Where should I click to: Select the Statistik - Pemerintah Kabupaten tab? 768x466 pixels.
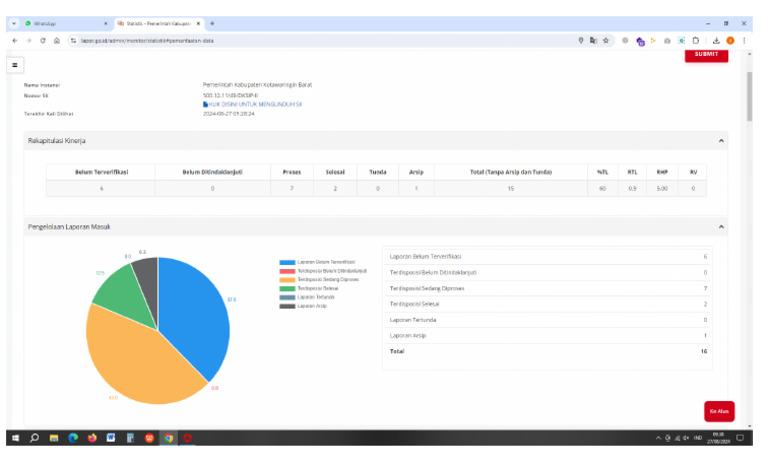[x=158, y=24]
